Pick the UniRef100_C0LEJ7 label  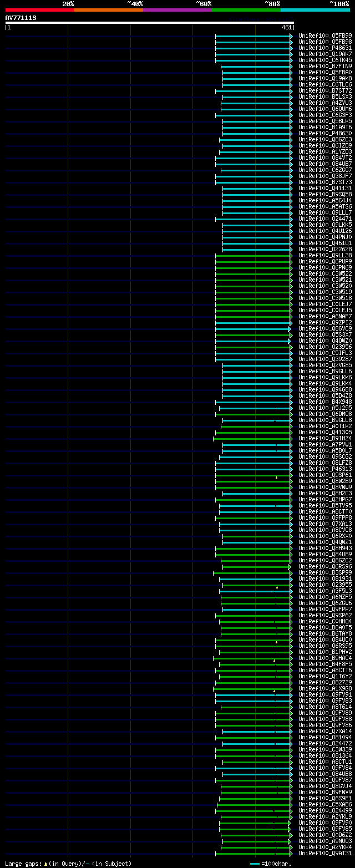point(324,304)
